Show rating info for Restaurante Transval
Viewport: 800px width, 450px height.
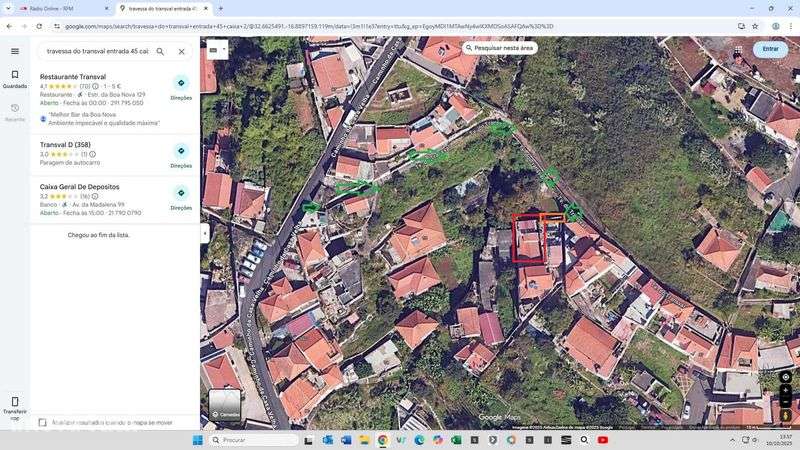tap(95, 86)
